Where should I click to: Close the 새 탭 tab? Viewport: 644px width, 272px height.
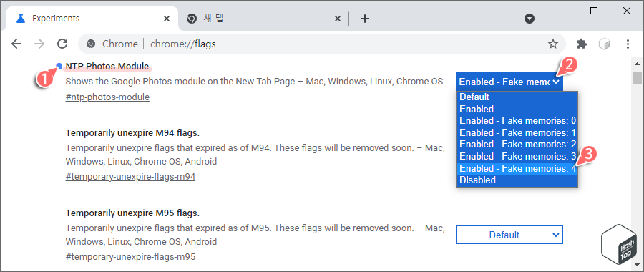337,19
